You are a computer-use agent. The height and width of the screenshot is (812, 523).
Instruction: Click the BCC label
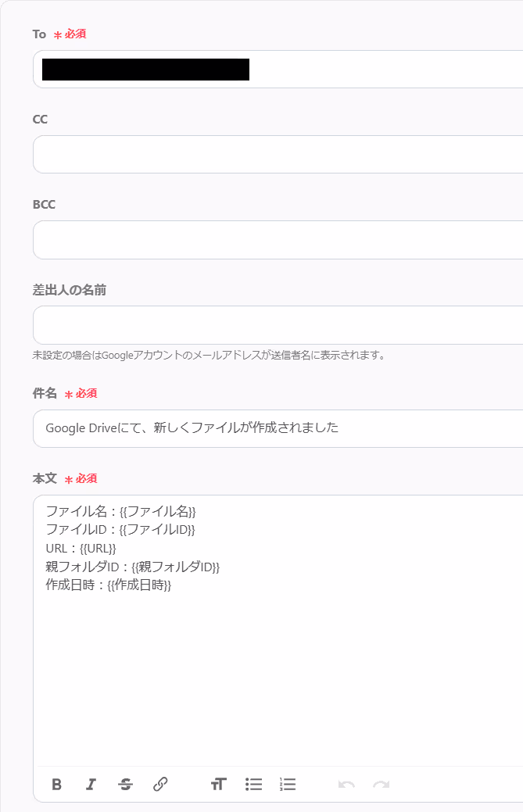(x=44, y=205)
